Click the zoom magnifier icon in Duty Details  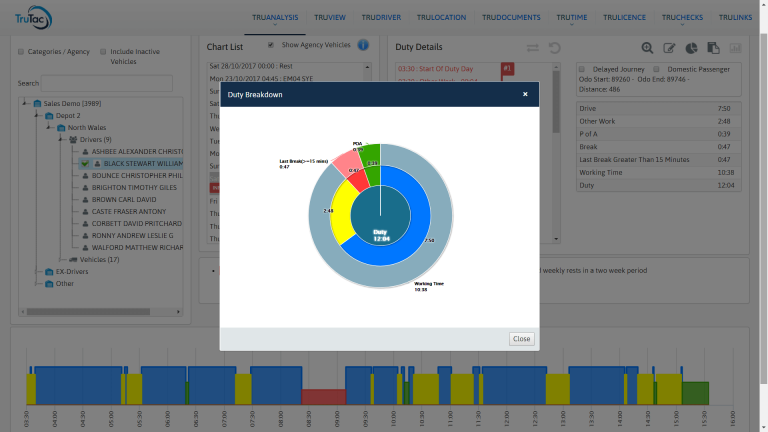pyautogui.click(x=648, y=48)
